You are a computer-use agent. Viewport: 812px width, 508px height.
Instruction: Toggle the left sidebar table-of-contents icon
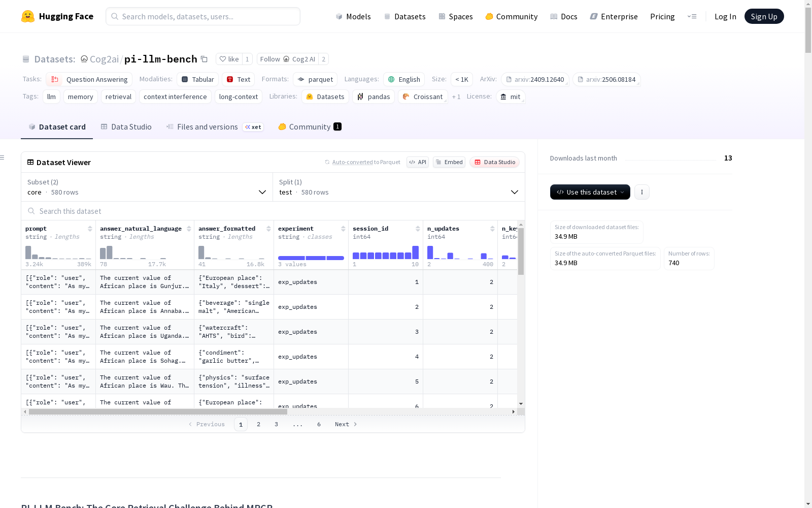[x=2, y=157]
